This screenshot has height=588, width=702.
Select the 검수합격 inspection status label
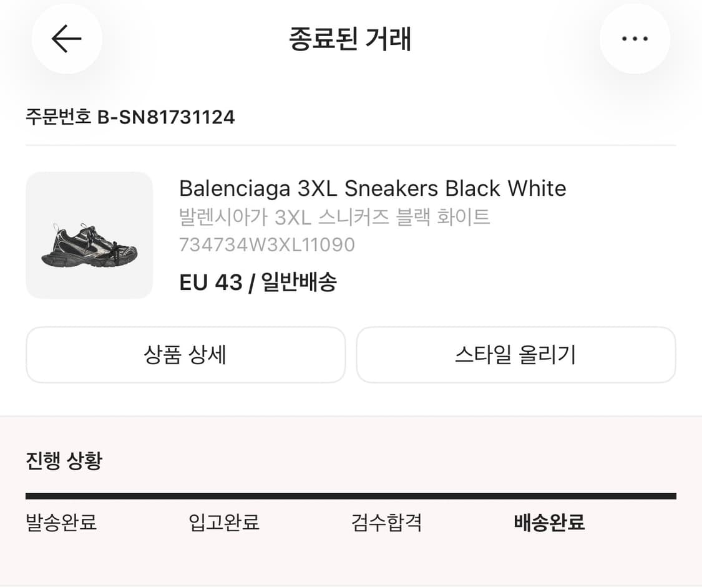[386, 523]
